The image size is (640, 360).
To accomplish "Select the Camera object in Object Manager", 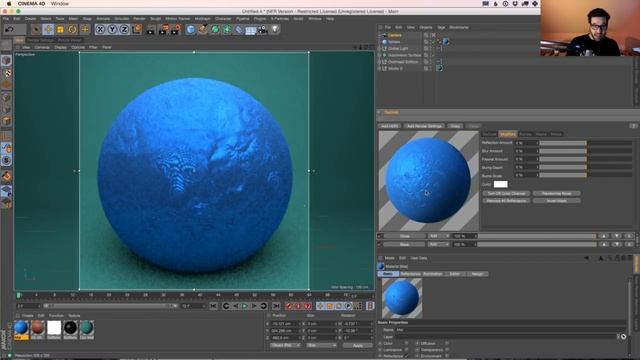I will pyautogui.click(x=395, y=35).
